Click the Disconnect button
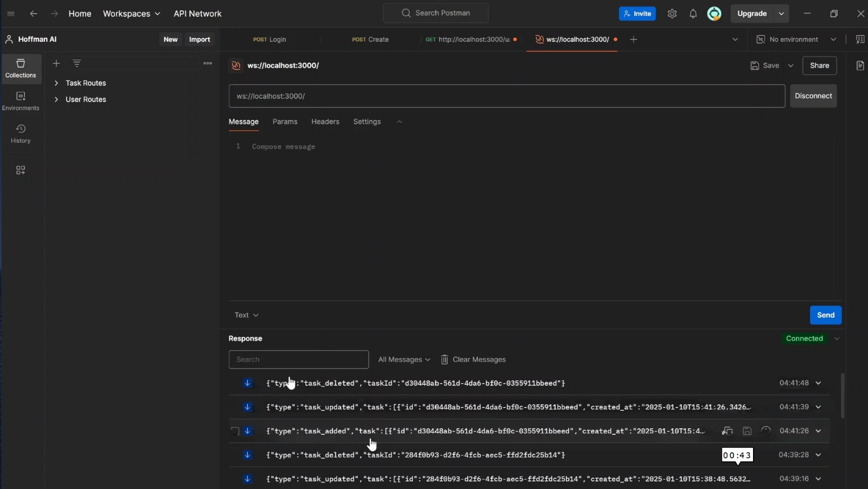The height and width of the screenshot is (489, 868). coord(813,96)
